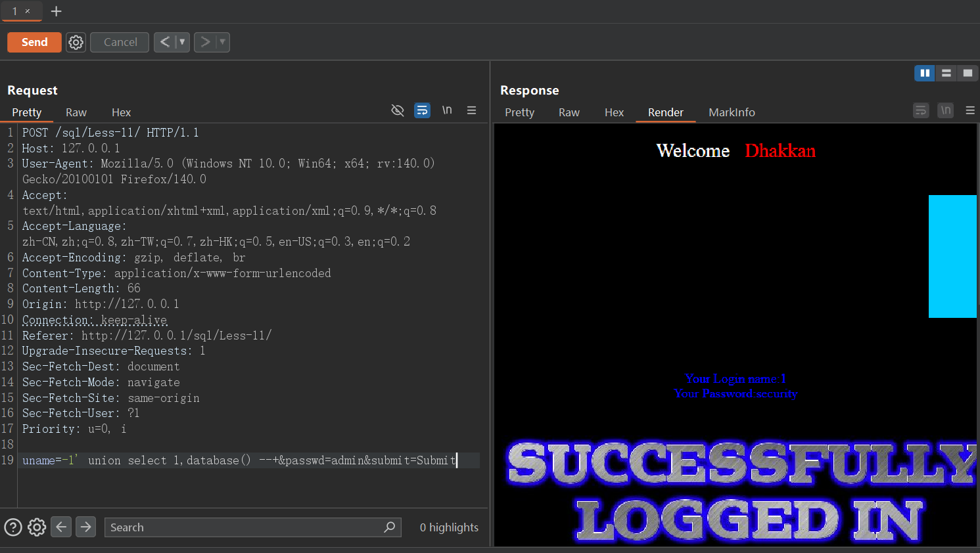Click the cyan block in rendered response

(x=952, y=256)
